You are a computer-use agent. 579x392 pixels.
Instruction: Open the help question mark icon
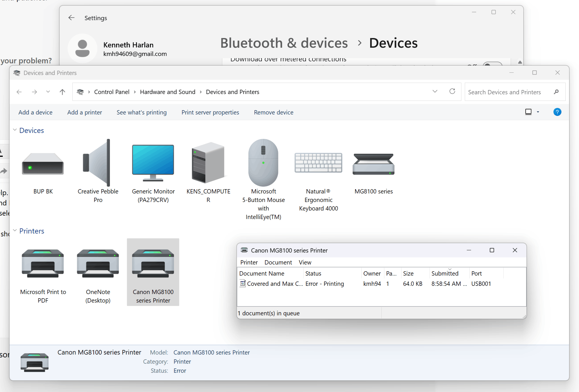click(557, 112)
